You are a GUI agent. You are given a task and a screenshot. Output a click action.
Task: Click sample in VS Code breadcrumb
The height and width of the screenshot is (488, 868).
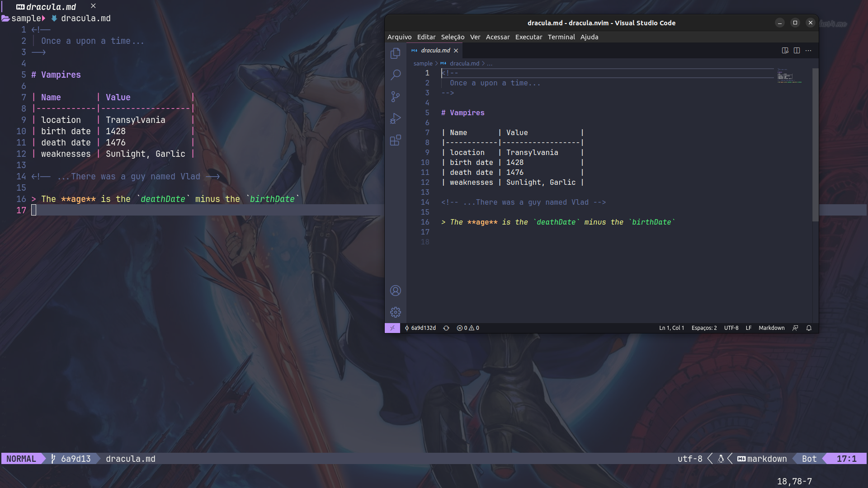pyautogui.click(x=423, y=64)
